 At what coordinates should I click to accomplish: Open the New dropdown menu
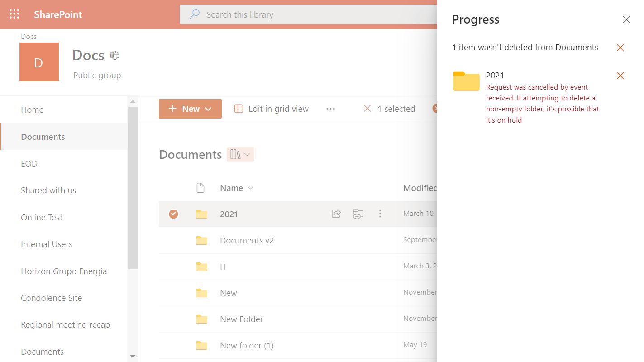(190, 109)
